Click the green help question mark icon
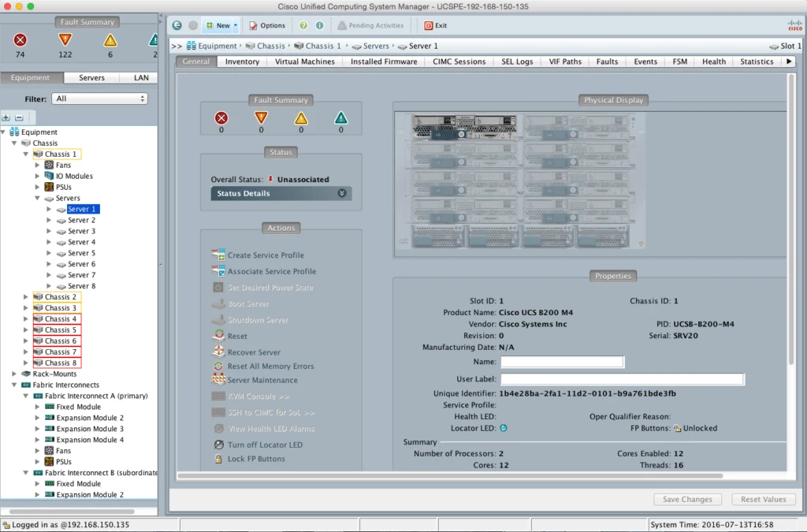 coord(303,25)
